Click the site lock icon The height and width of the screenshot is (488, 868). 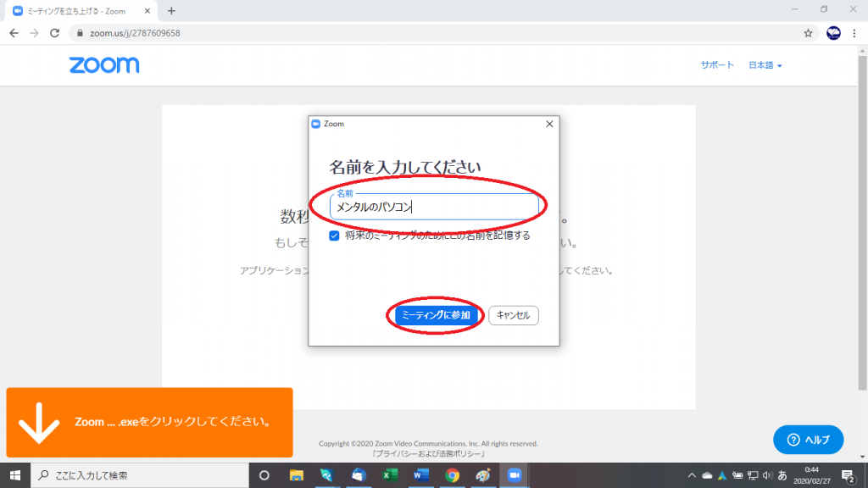pos(80,33)
